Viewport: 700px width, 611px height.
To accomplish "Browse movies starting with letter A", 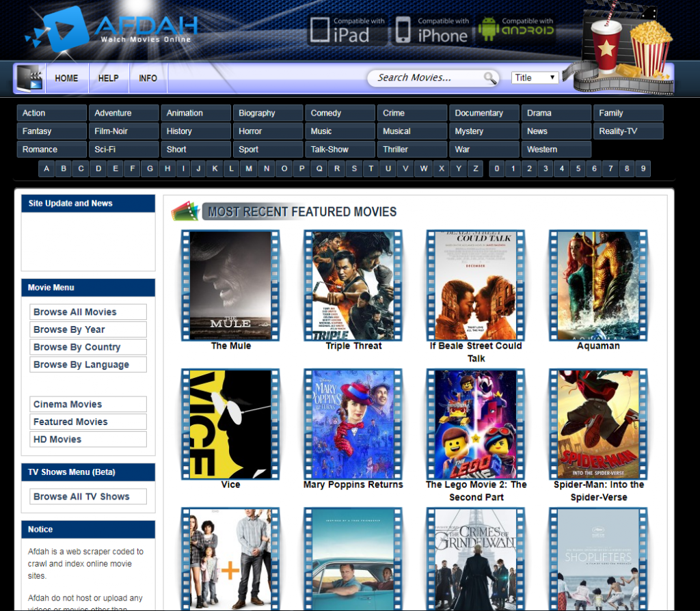I will click(46, 169).
